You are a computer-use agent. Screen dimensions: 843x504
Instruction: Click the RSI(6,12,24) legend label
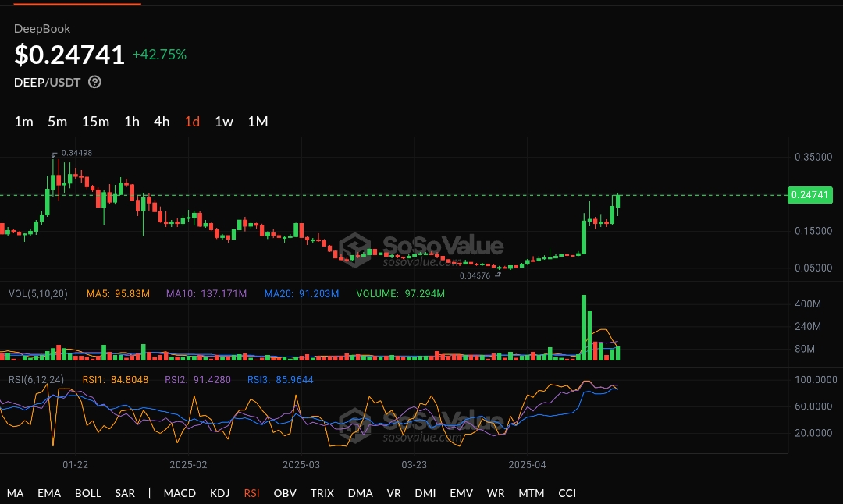(x=36, y=380)
